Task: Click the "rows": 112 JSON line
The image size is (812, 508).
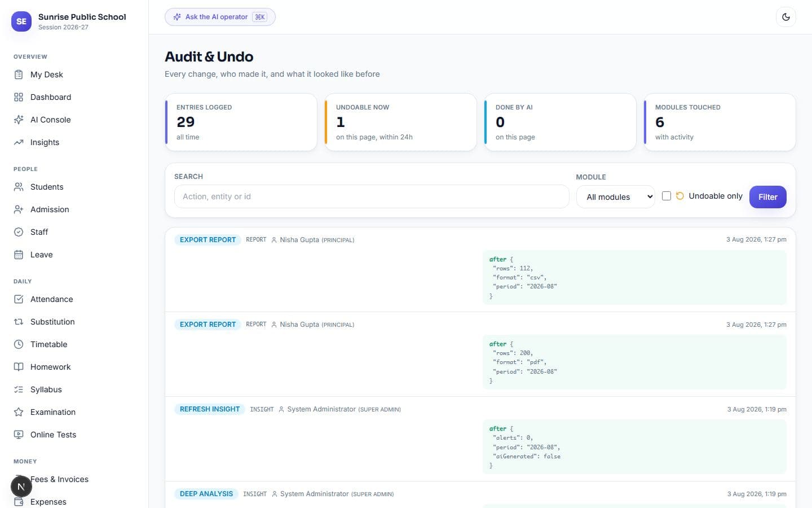Action: [513, 269]
